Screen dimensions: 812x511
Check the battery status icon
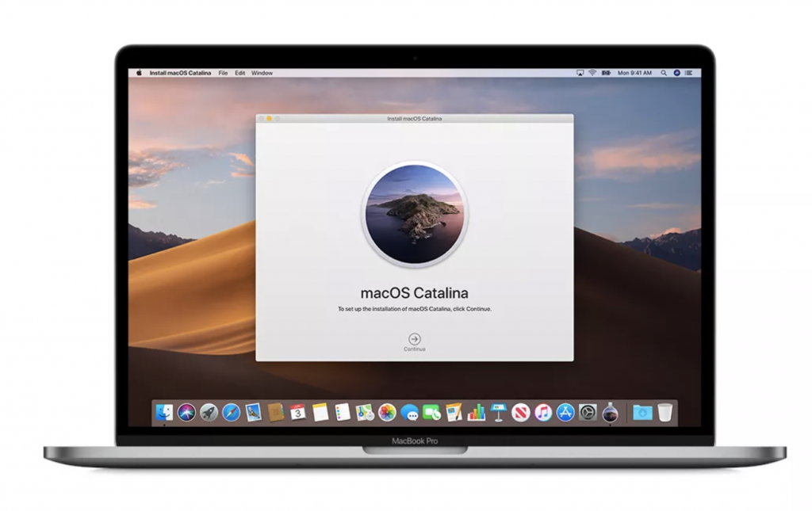point(607,73)
